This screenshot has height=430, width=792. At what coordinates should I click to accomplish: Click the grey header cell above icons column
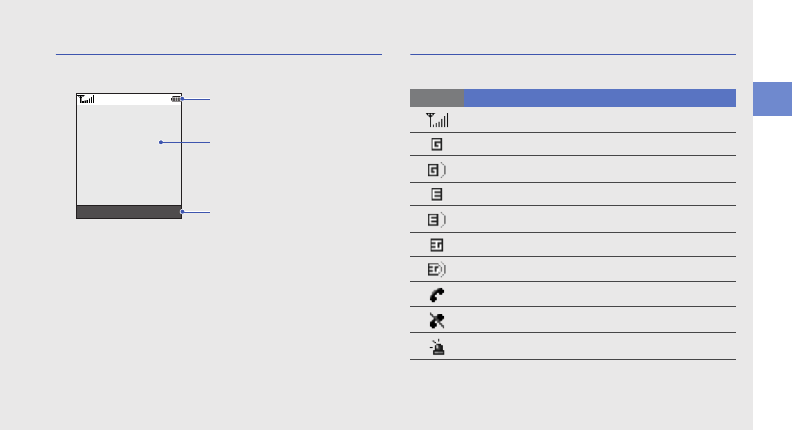pyautogui.click(x=436, y=98)
